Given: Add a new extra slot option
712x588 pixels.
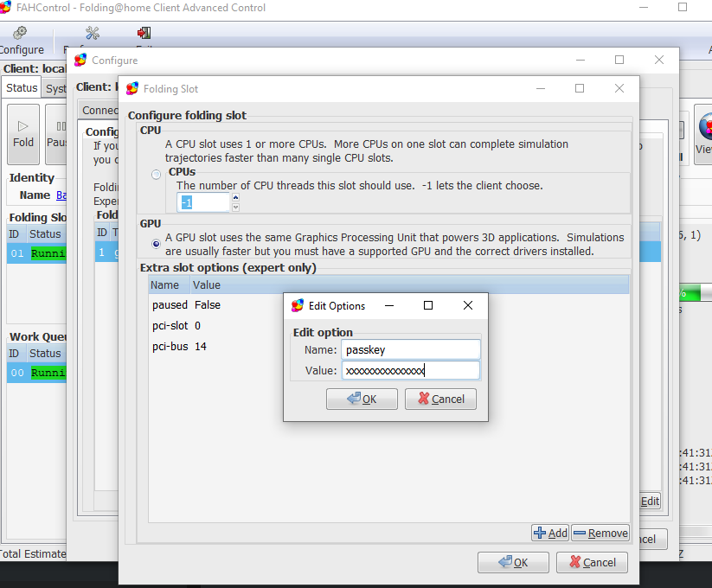Looking at the screenshot, I should pyautogui.click(x=550, y=533).
